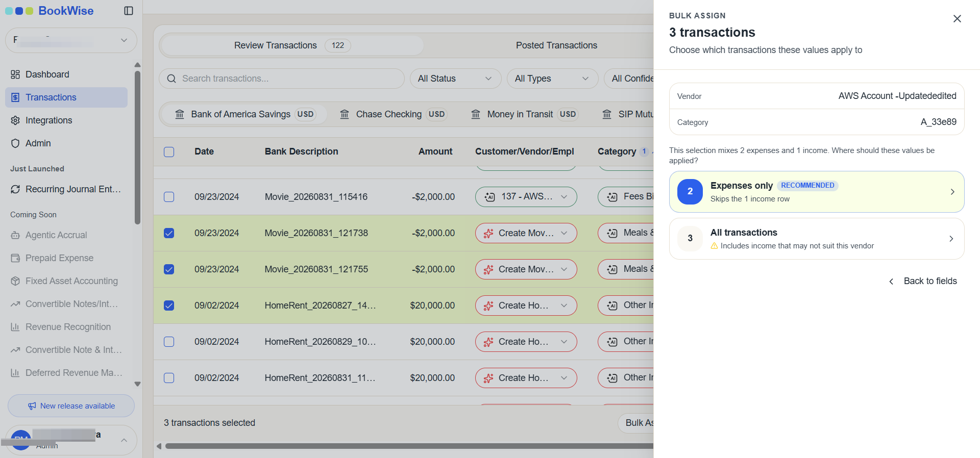This screenshot has width=980, height=458.
Task: Close the Bulk Assign panel
Action: [x=957, y=19]
